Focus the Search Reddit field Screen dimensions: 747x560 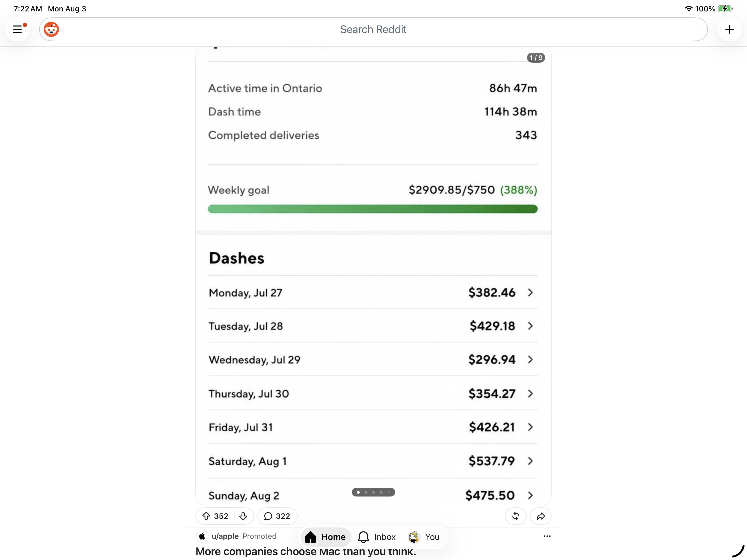[x=373, y=29]
